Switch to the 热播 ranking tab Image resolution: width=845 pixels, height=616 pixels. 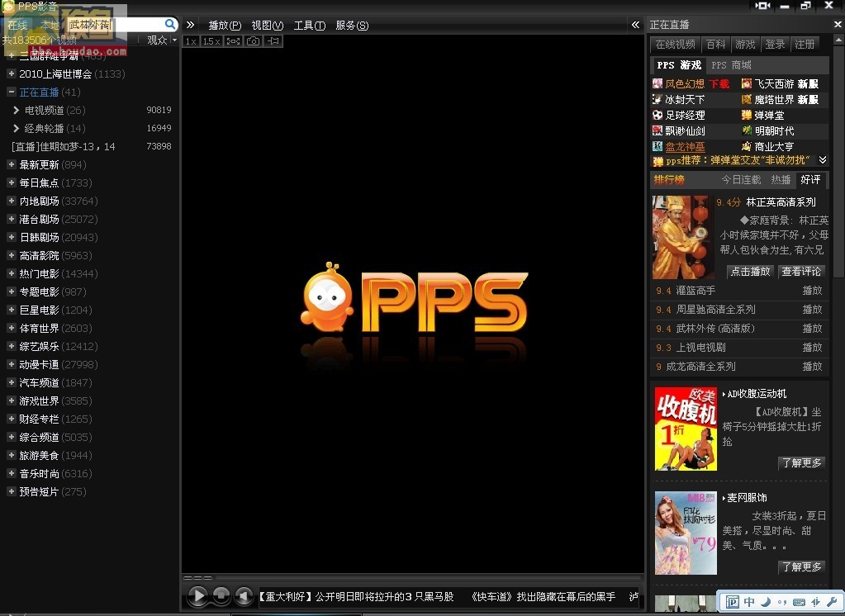click(781, 179)
